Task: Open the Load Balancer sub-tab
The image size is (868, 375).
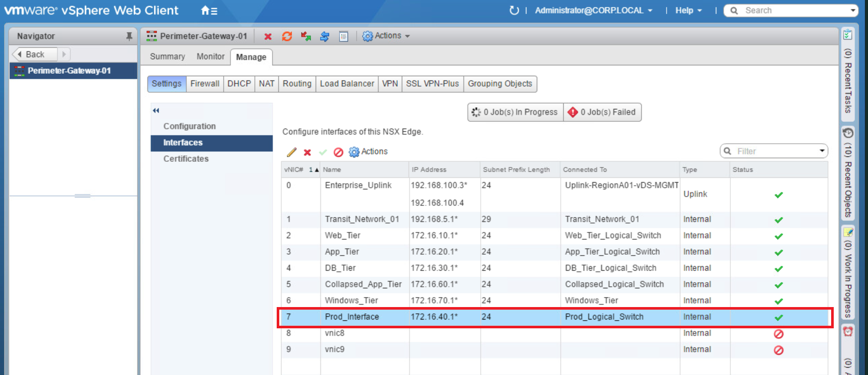Action: (347, 84)
